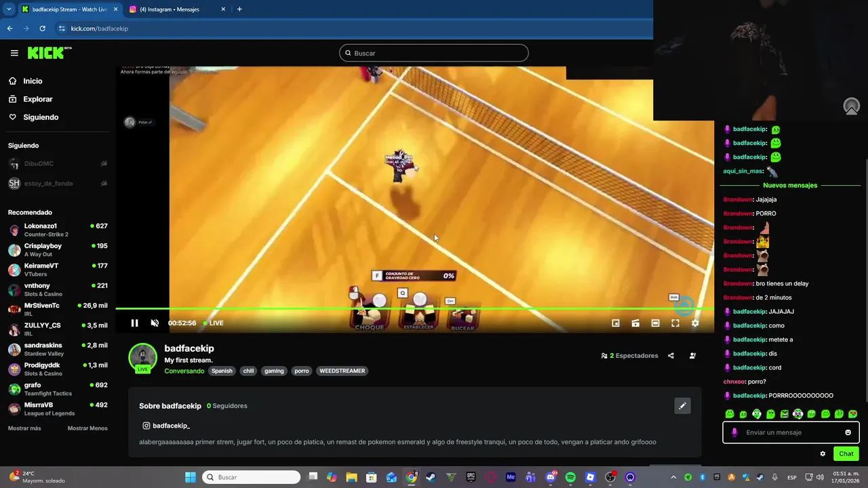Open ZULLYY_CS recommended channel
The height and width of the screenshot is (488, 868).
58,329
